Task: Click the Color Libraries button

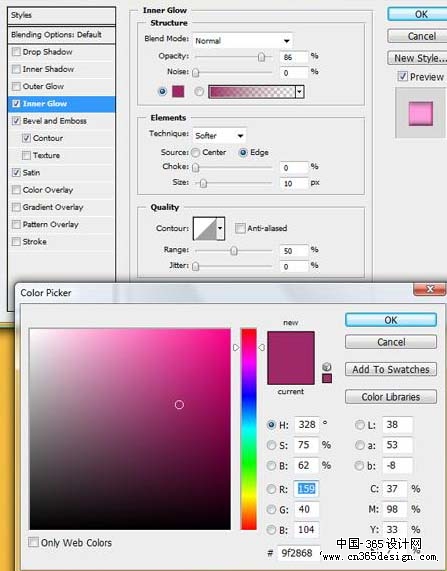Action: [x=391, y=397]
